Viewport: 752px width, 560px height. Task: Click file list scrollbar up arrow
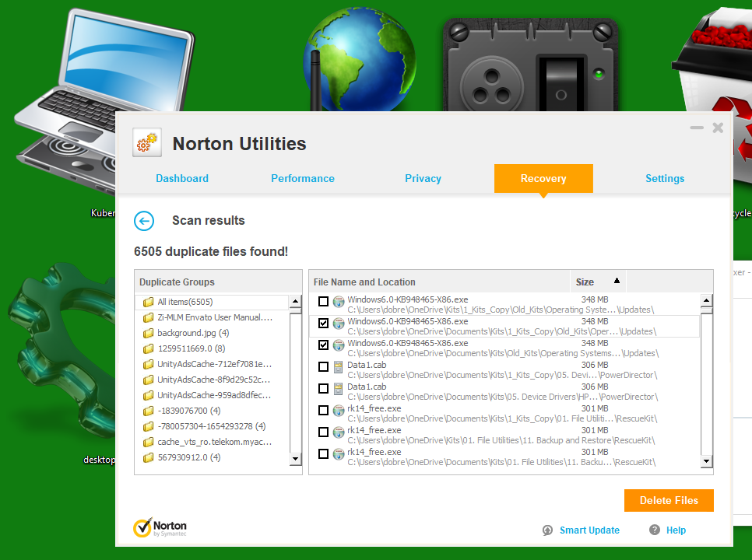coord(706,301)
